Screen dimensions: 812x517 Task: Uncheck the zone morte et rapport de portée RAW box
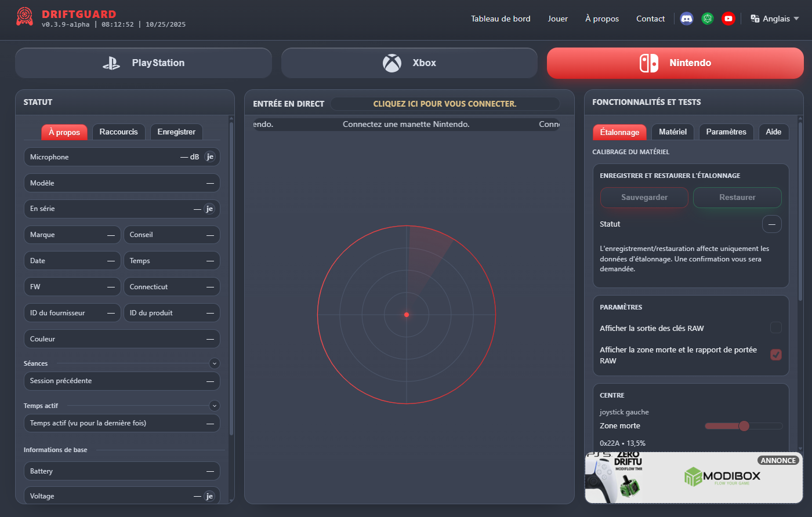775,355
